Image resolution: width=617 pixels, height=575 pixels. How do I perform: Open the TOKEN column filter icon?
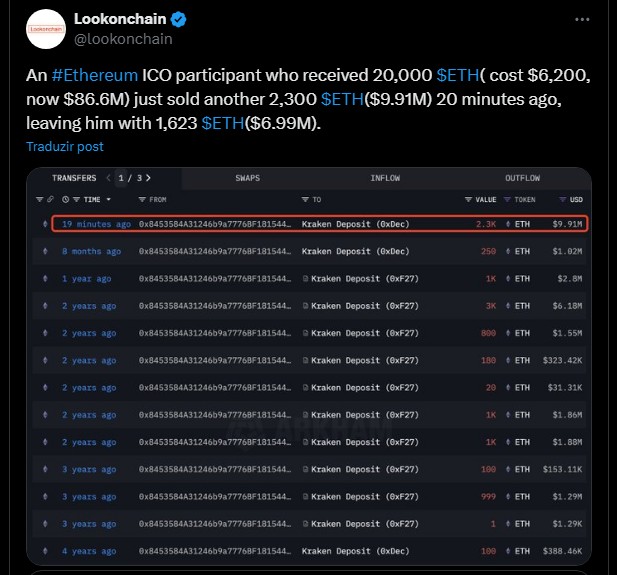[507, 200]
